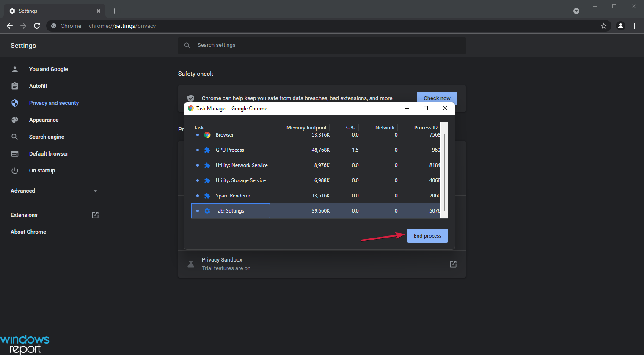Click puzzle icon of Network Service row
644x355 pixels.
pos(207,165)
